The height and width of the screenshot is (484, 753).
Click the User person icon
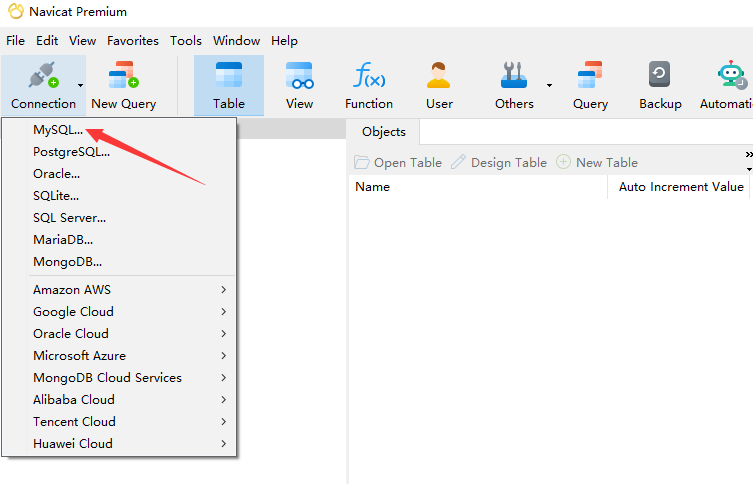tap(438, 75)
